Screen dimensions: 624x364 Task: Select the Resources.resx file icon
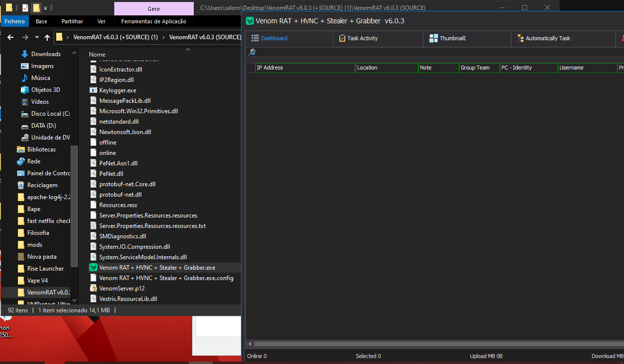pyautogui.click(x=93, y=205)
